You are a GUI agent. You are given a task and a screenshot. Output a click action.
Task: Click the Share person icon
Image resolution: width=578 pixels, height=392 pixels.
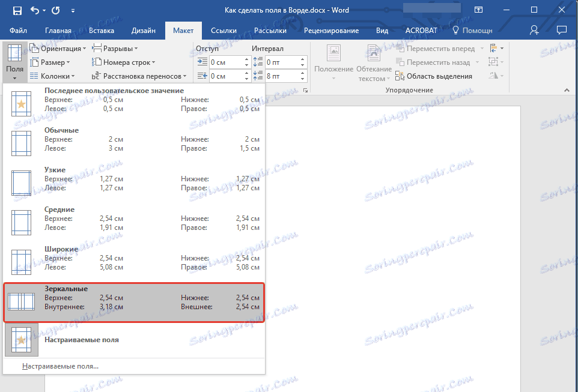pos(534,30)
